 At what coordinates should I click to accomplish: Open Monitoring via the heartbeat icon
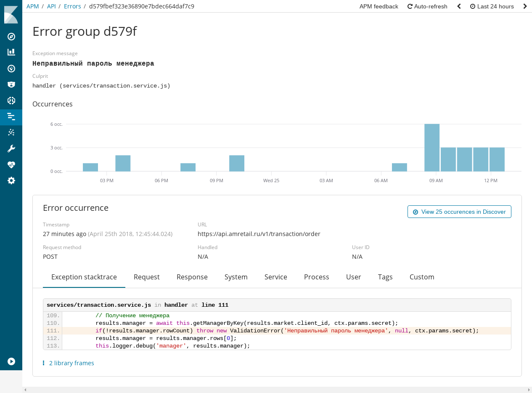coord(11,164)
